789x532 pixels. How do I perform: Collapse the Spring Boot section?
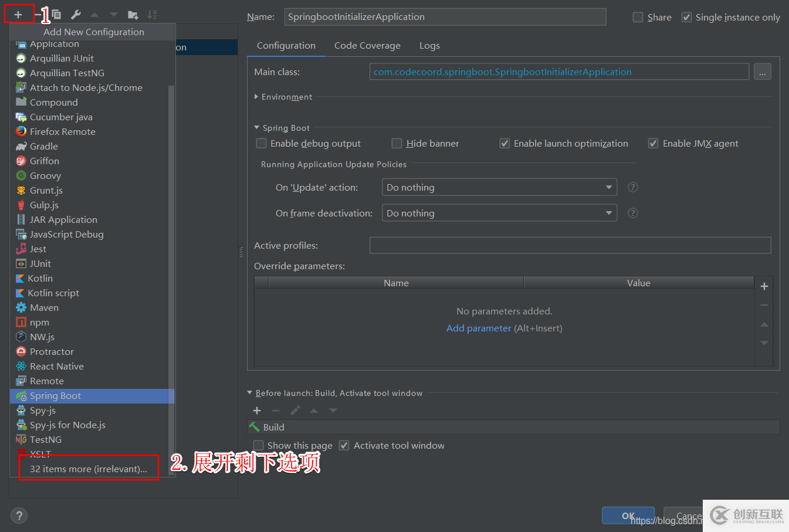click(x=257, y=127)
